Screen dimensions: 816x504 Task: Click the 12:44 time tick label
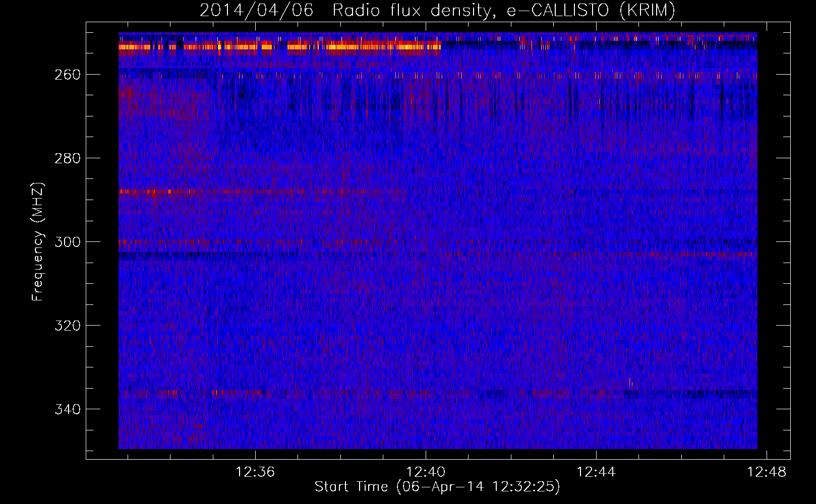597,472
